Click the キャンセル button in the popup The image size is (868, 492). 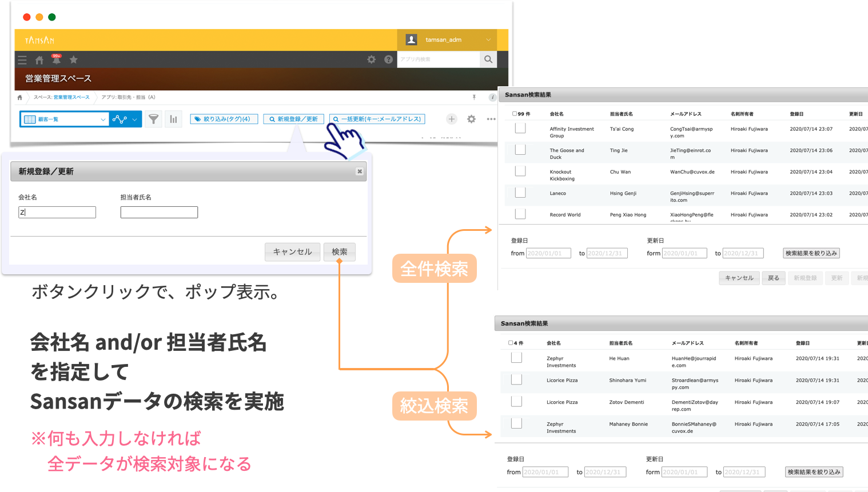pyautogui.click(x=292, y=252)
